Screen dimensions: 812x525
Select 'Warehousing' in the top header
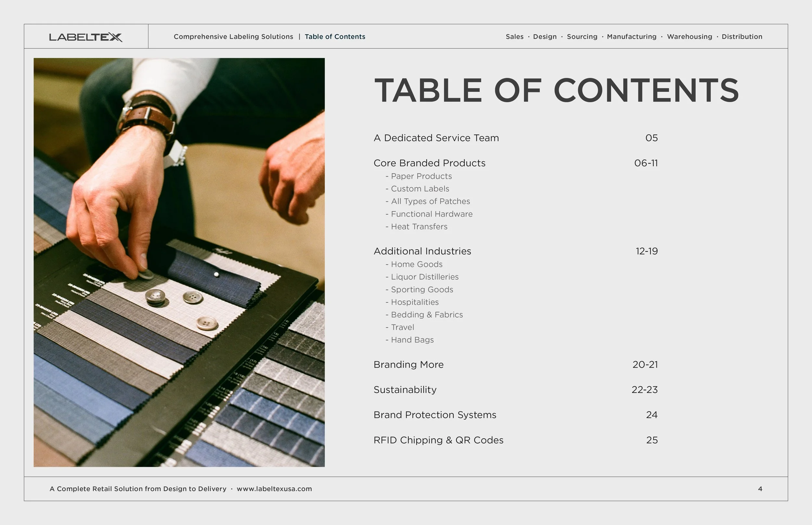tap(690, 36)
